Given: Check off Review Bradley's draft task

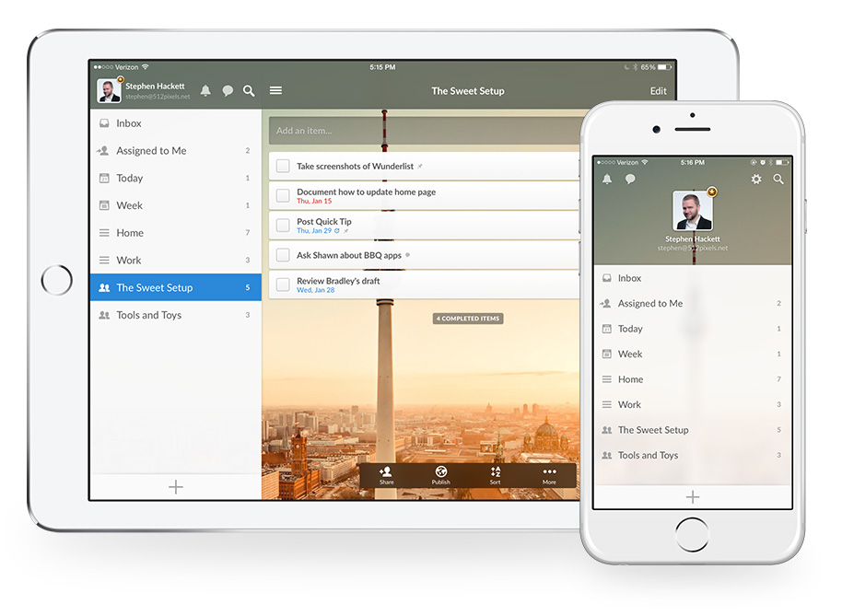Looking at the screenshot, I should (283, 285).
